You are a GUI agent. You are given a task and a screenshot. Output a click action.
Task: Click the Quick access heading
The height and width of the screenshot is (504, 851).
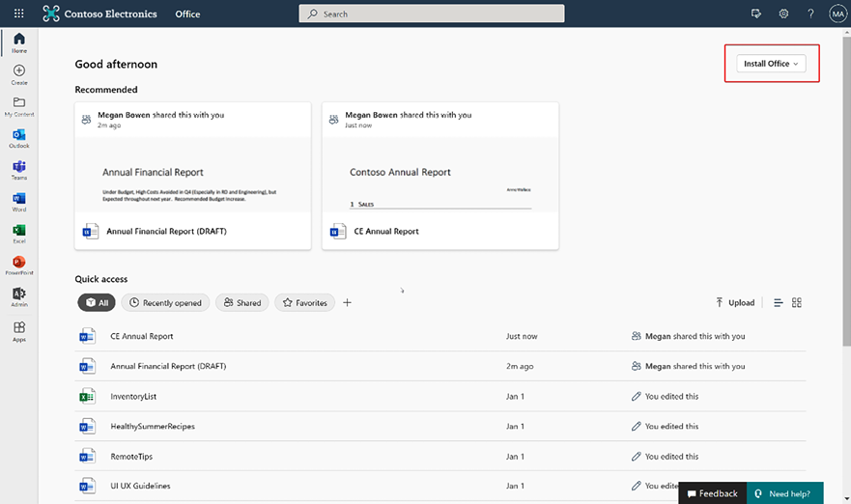[101, 279]
